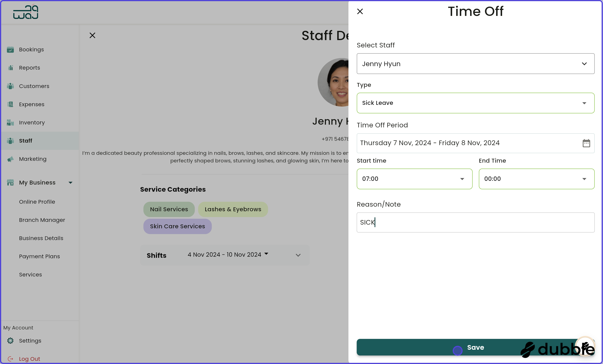The image size is (603, 364).
Task: Select the Inventory icon
Action: coord(11,123)
